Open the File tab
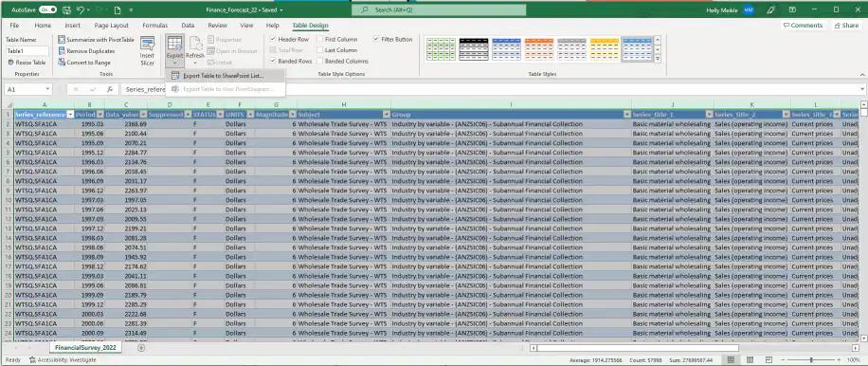Screen dimensions: 868x366 14,26
